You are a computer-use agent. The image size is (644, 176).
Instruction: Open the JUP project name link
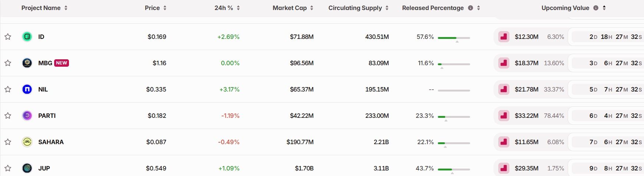pos(44,168)
